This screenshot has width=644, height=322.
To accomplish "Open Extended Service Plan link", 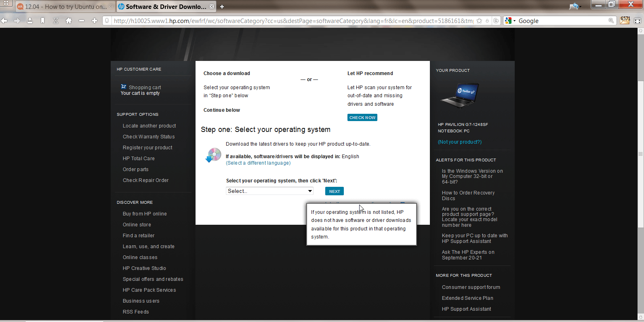I will pyautogui.click(x=467, y=298).
